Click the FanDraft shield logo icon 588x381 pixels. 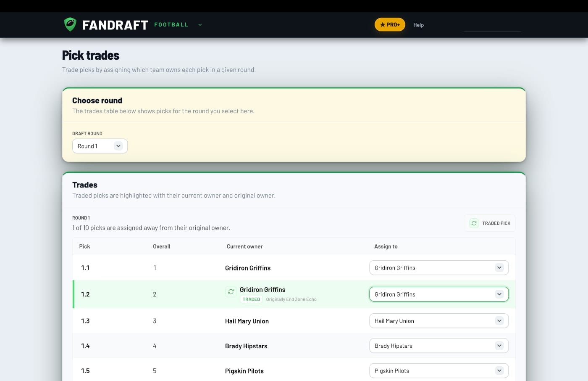pyautogui.click(x=70, y=24)
